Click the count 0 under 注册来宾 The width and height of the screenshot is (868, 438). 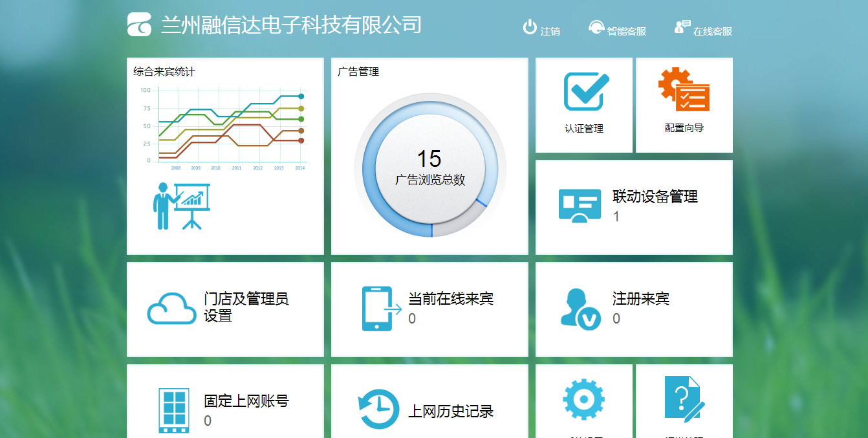pos(616,319)
